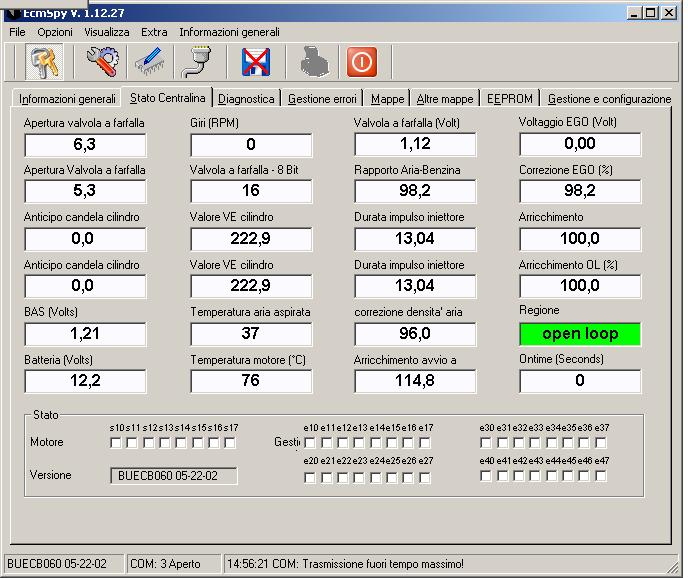Image resolution: width=688 pixels, height=578 pixels.
Task: Click the Stato group label
Action: point(46,415)
